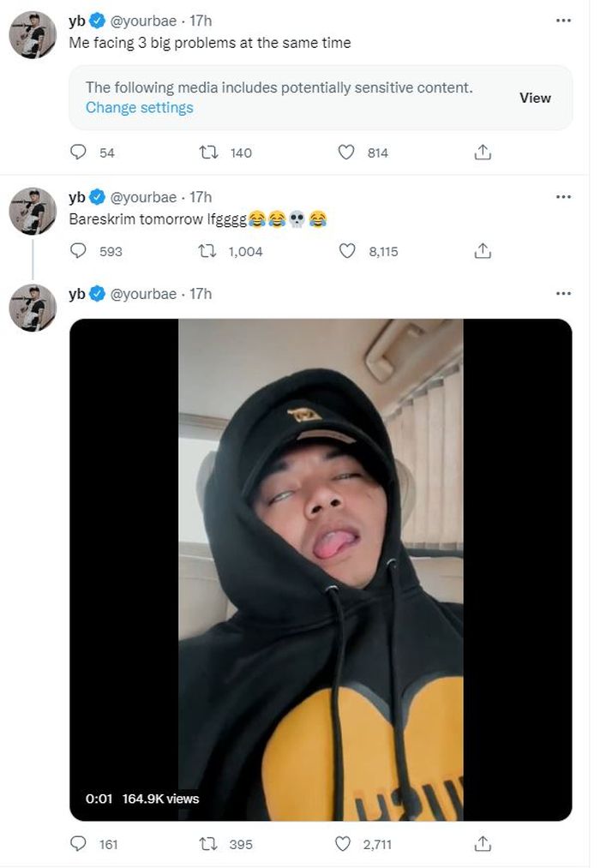Like the Bareskrim tomorrow tweet
The image size is (600, 868).
pyautogui.click(x=346, y=251)
